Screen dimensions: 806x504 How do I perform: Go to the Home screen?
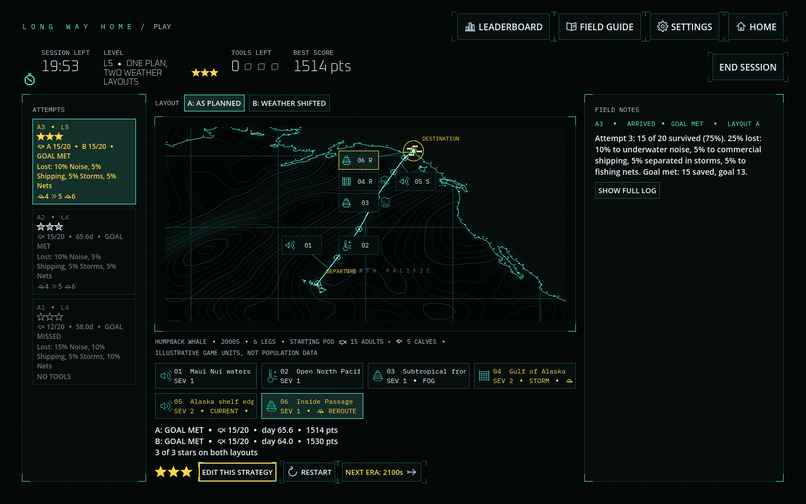756,27
